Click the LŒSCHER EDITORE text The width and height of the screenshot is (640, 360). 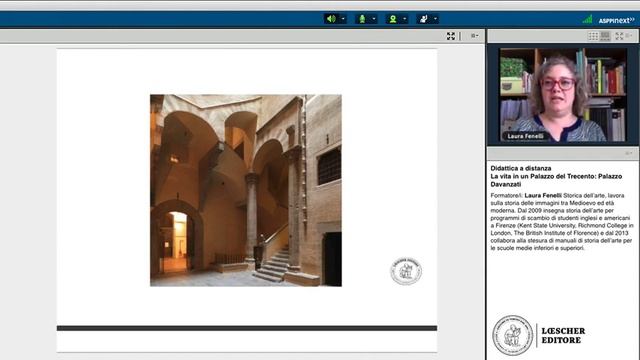pyautogui.click(x=563, y=335)
